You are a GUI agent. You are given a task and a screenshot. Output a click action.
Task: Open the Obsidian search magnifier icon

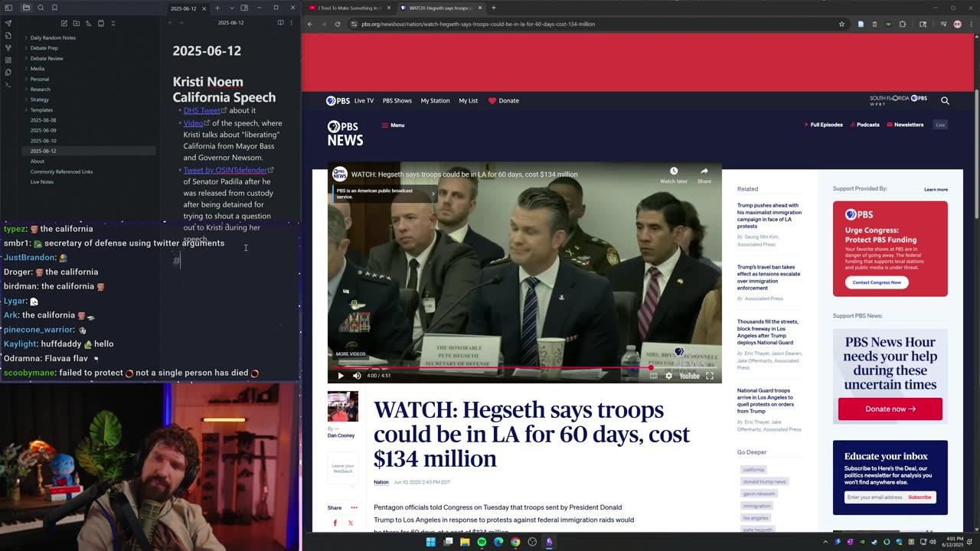point(41,8)
